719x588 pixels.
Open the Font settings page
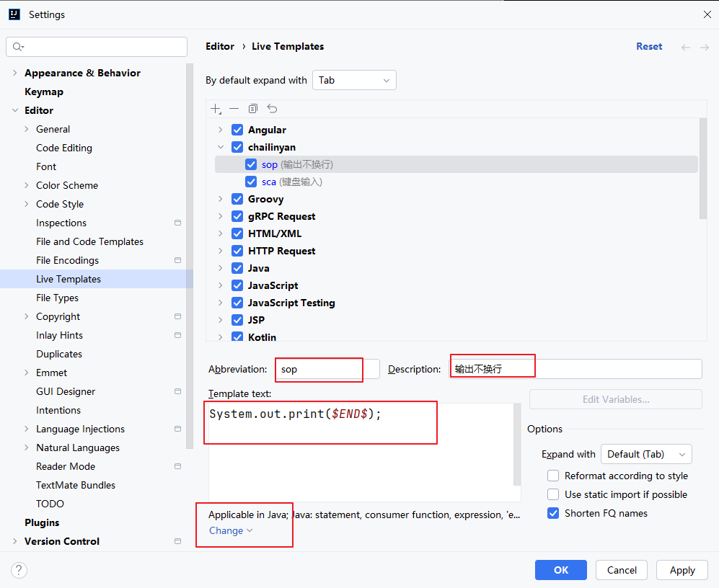click(46, 167)
